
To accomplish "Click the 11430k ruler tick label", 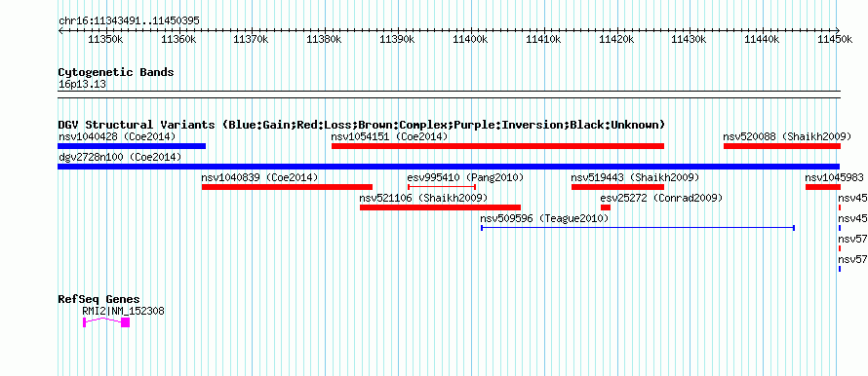I will (690, 39).
